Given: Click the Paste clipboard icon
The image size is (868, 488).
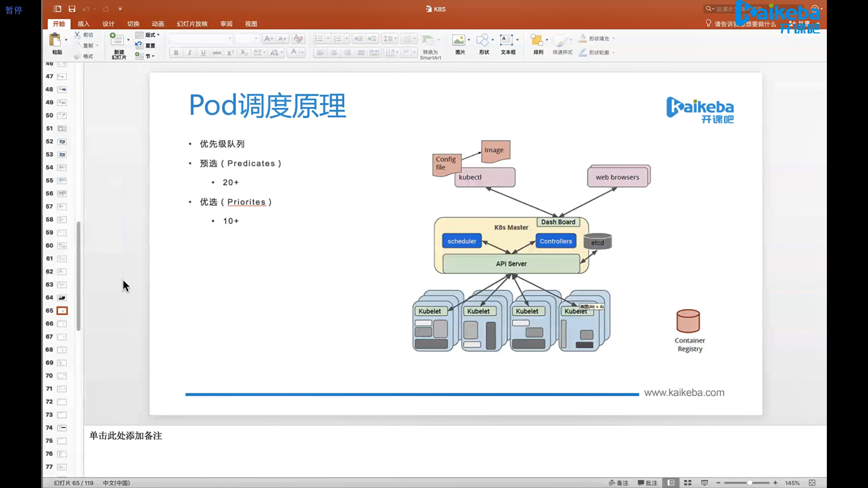Looking at the screenshot, I should (55, 40).
